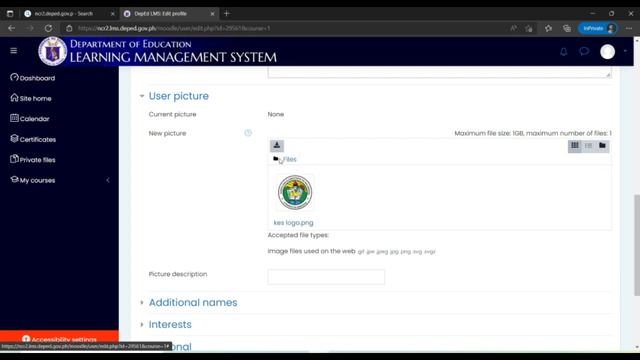640x360 pixels.
Task: Open a new browser tab
Action: tap(227, 13)
